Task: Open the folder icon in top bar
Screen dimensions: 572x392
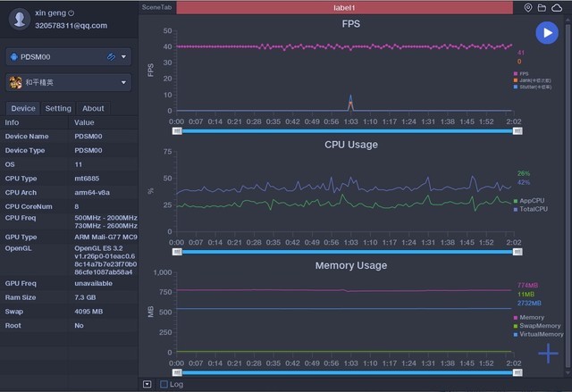Action: click(x=542, y=7)
